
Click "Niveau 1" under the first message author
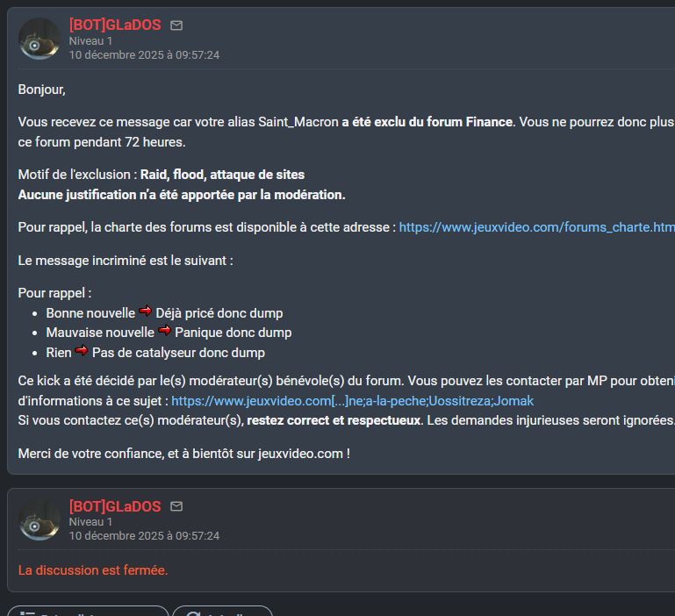[x=90, y=40]
